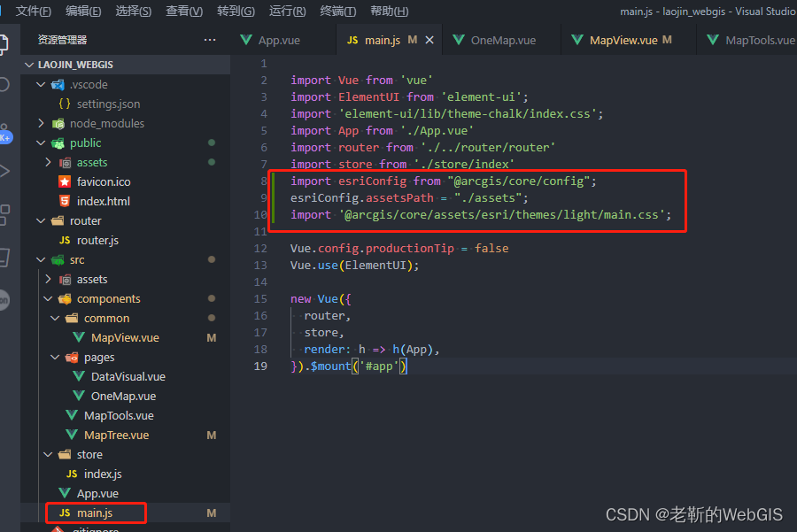Open MapTree.vue in the file tree

[x=116, y=435]
